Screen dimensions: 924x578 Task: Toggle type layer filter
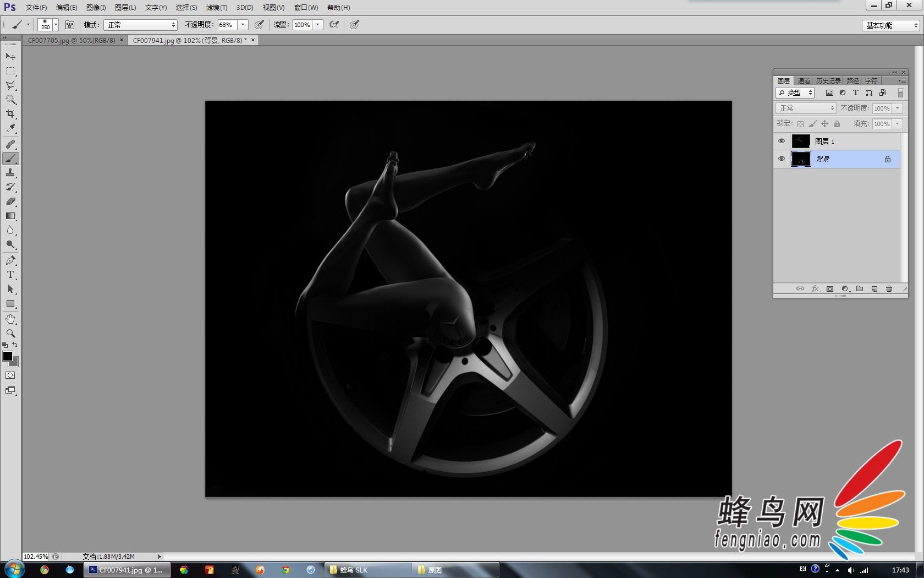click(x=856, y=93)
